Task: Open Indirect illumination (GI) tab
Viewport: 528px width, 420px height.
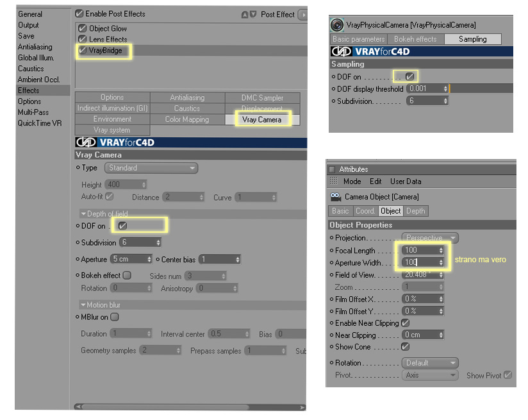Action: point(113,108)
